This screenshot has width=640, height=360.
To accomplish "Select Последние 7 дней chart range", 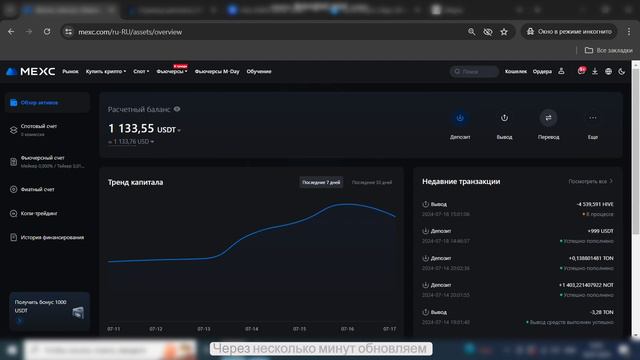I will [321, 182].
